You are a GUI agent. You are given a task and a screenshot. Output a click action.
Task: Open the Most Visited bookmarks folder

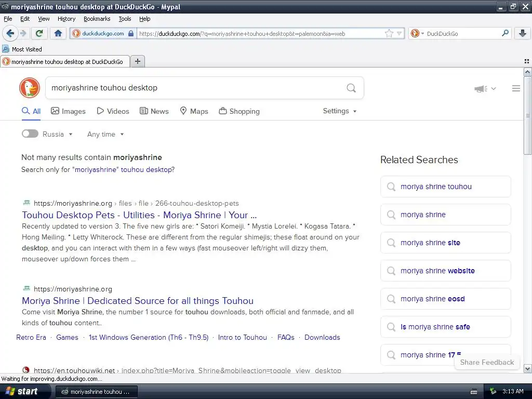(x=22, y=49)
